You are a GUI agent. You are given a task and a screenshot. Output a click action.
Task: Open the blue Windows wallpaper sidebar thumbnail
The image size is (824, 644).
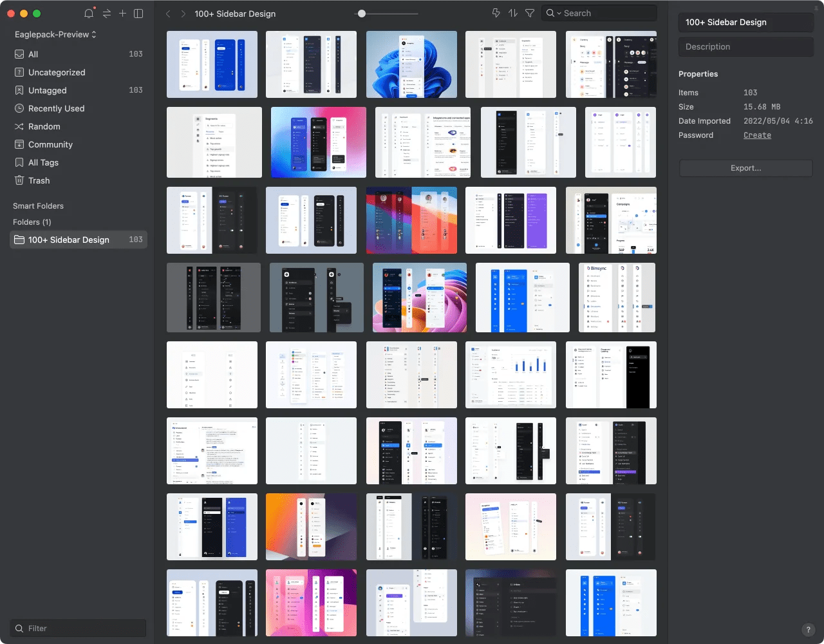411,64
